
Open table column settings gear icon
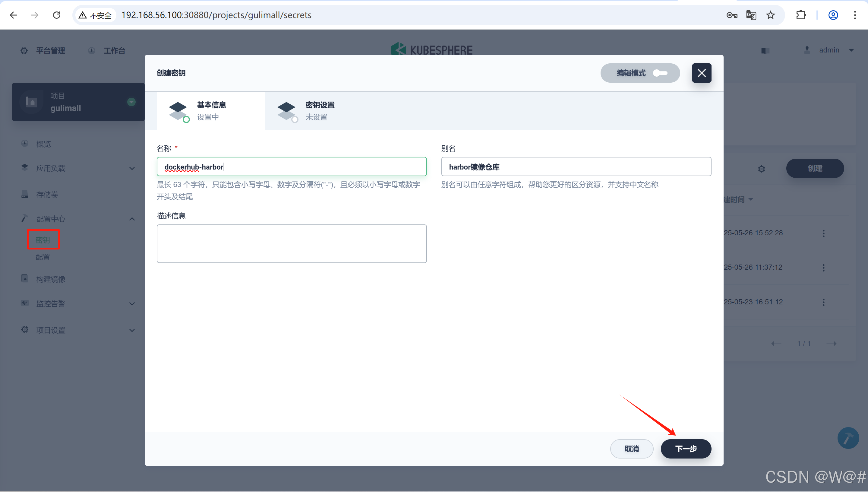(x=761, y=169)
